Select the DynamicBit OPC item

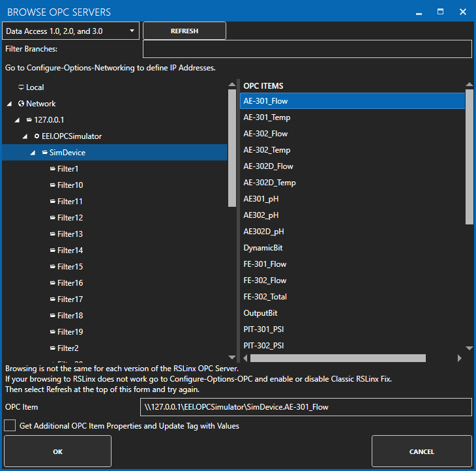[x=263, y=248]
